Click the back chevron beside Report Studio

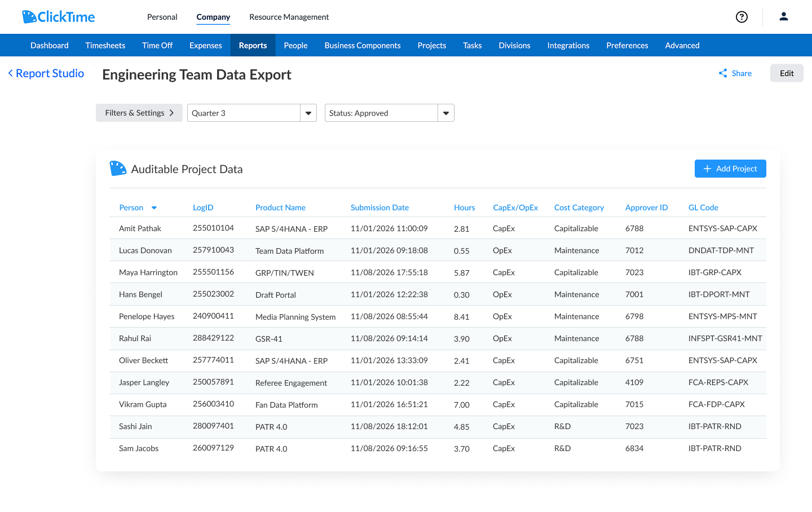pyautogui.click(x=10, y=73)
